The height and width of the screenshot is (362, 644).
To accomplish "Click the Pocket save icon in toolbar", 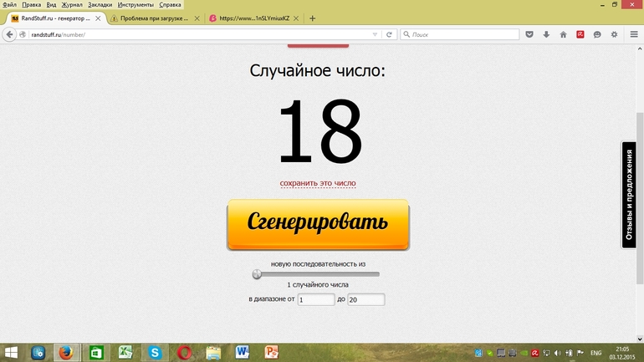I will (x=529, y=34).
